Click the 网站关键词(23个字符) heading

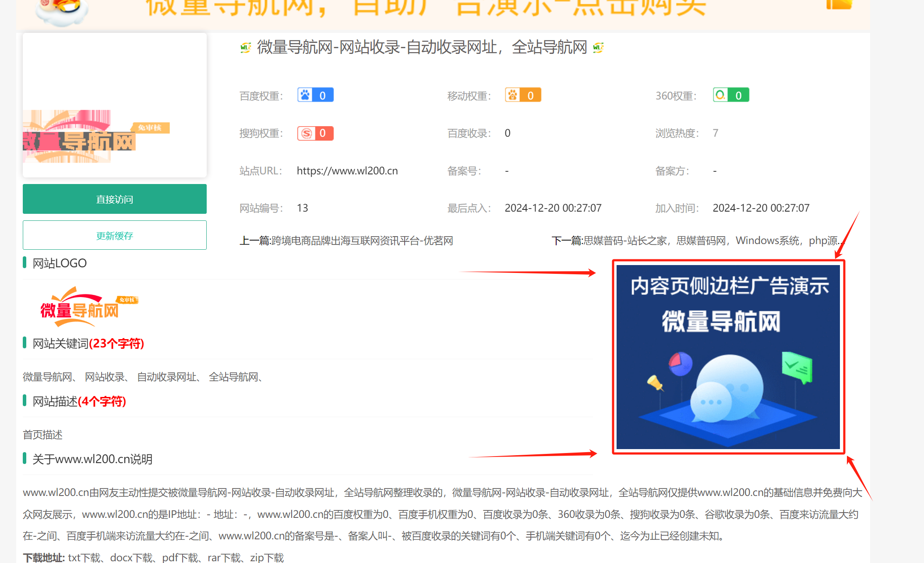pos(88,343)
